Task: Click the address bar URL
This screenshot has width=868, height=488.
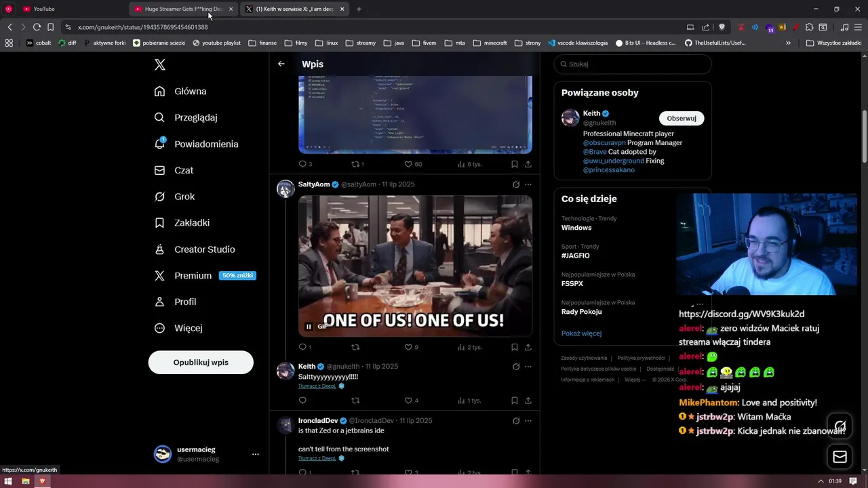Action: [x=143, y=27]
